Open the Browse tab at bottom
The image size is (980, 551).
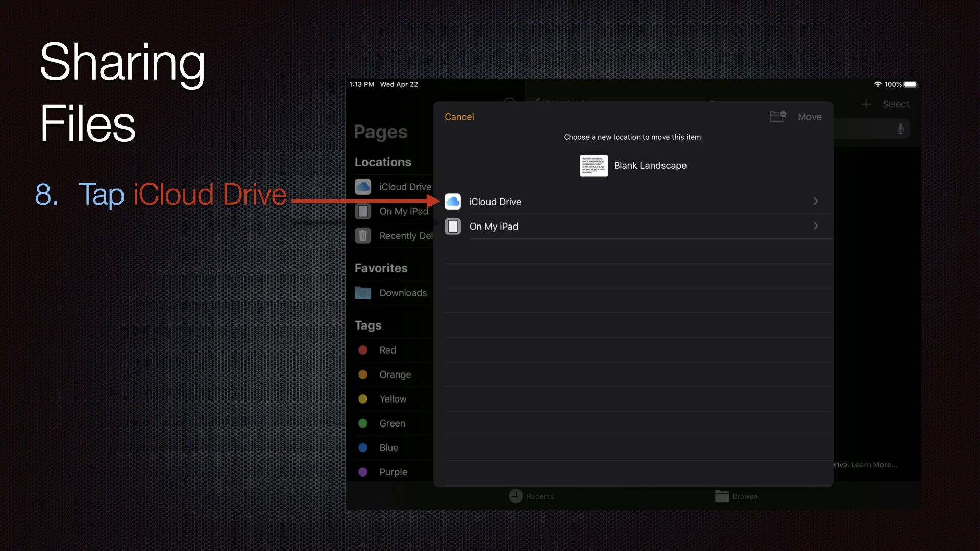pos(736,496)
